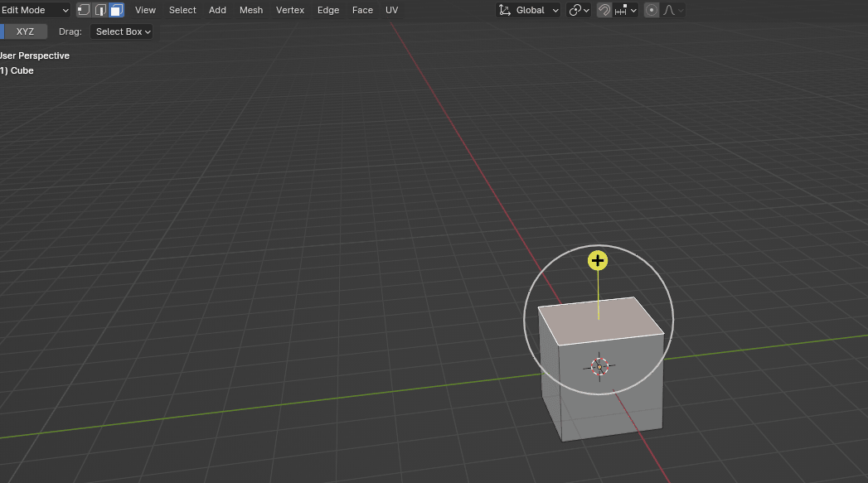This screenshot has height=483, width=868.
Task: Click the transform orientation axes icon
Action: 505,10
